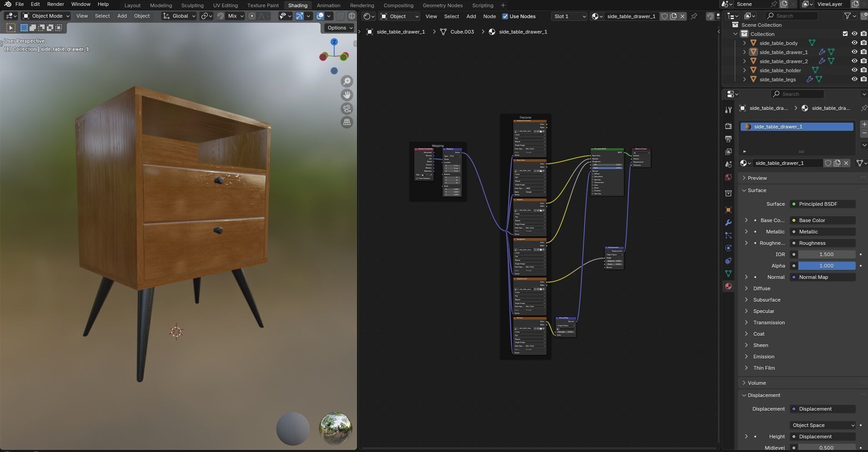Adjust the Alpha value slider

pos(826,266)
